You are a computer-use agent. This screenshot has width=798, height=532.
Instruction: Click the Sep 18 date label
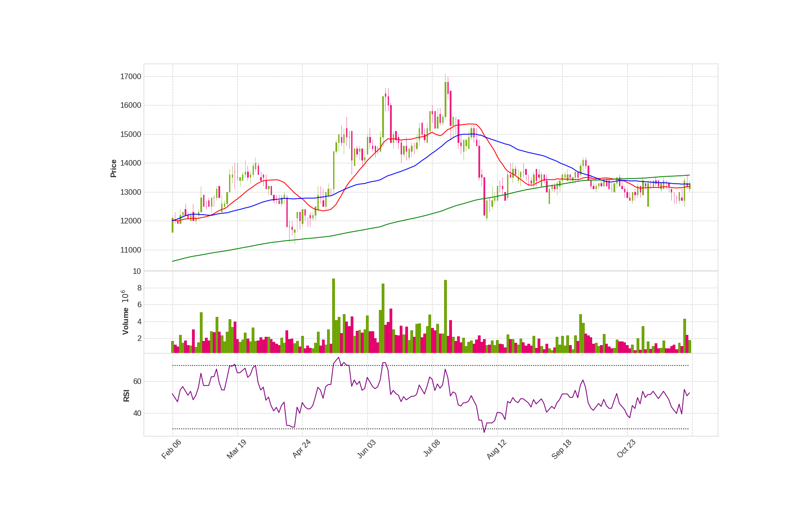pos(562,449)
